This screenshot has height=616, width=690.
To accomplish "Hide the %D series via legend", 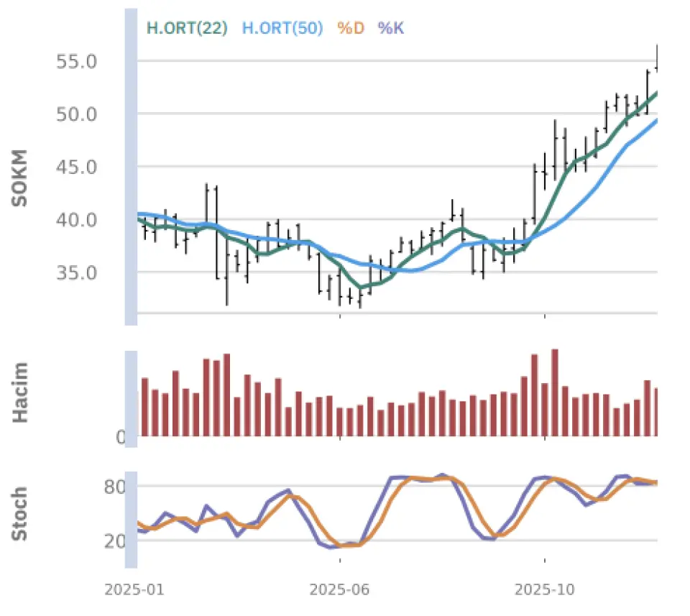I will 351,29.
